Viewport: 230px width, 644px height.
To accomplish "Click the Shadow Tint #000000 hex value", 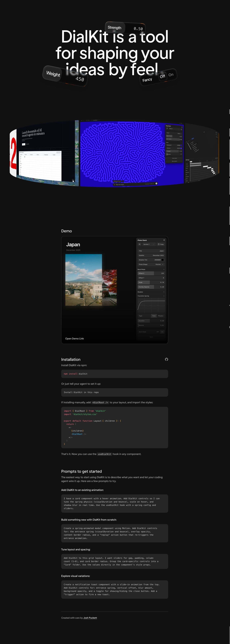I will point(158,260).
